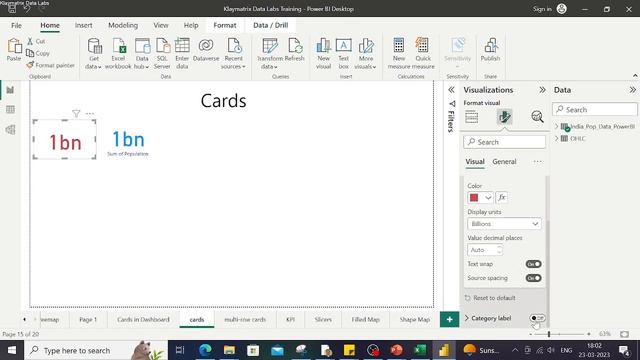Switch to the Modeling ribbon tab
The image size is (640, 360).
click(x=123, y=25)
